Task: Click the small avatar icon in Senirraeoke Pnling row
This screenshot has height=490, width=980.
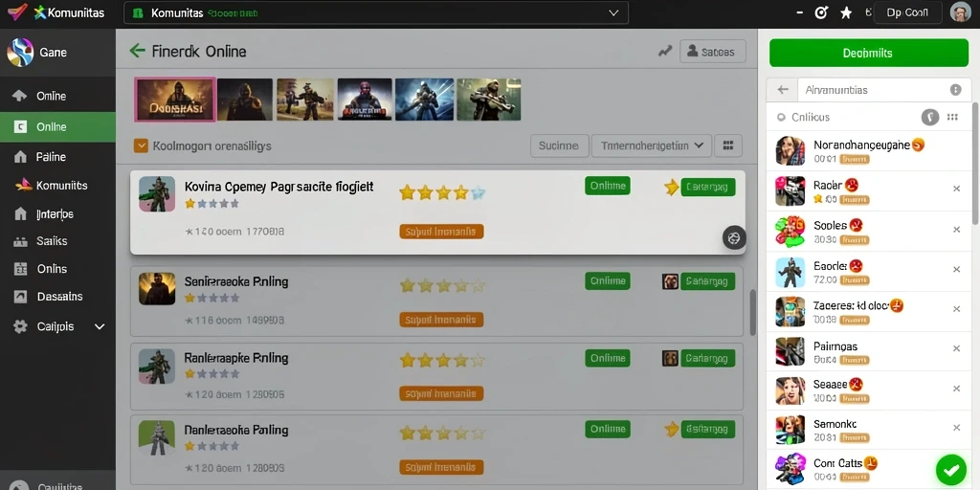Action: click(670, 281)
